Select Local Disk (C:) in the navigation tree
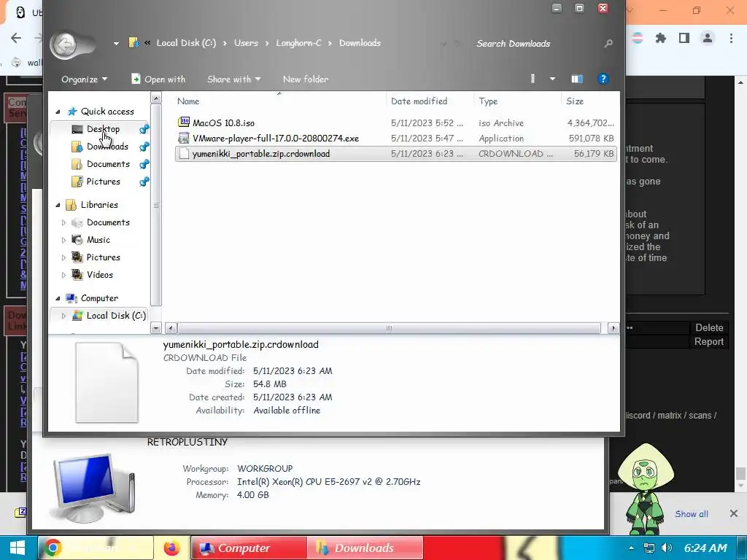 [x=116, y=315]
